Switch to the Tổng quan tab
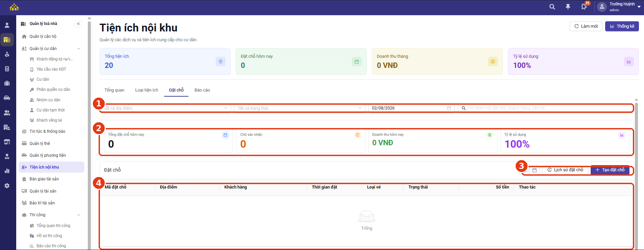This screenshot has width=644, height=250. pos(114,90)
